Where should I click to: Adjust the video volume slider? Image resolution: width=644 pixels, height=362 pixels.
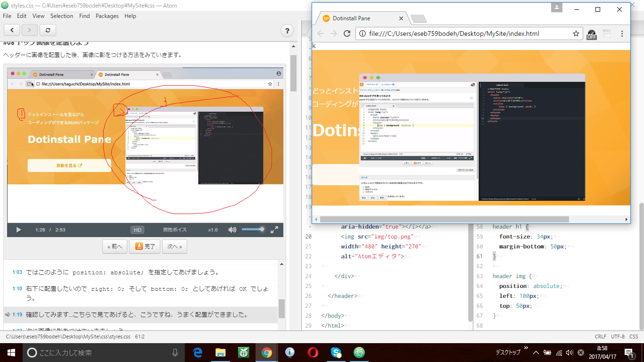coord(253,230)
